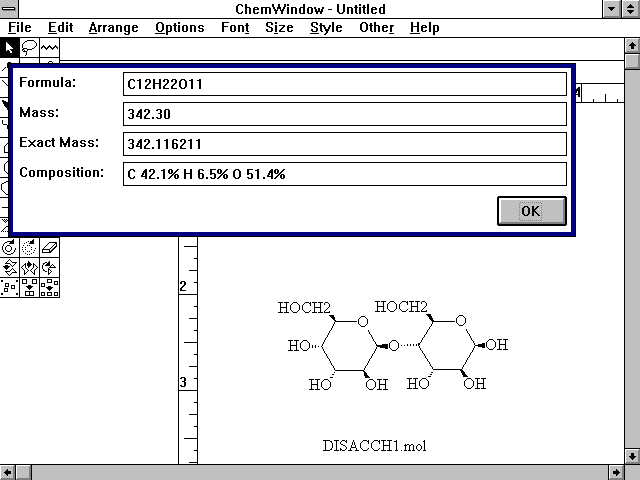
Task: Open the File menu
Action: [x=20, y=28]
